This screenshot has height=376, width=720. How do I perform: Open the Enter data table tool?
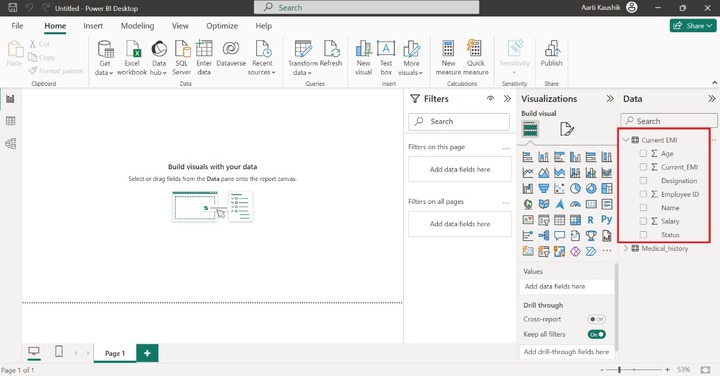[x=204, y=58]
